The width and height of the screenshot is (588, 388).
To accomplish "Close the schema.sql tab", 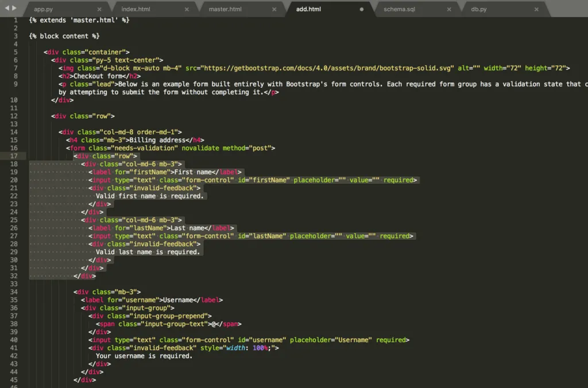I will tap(449, 9).
